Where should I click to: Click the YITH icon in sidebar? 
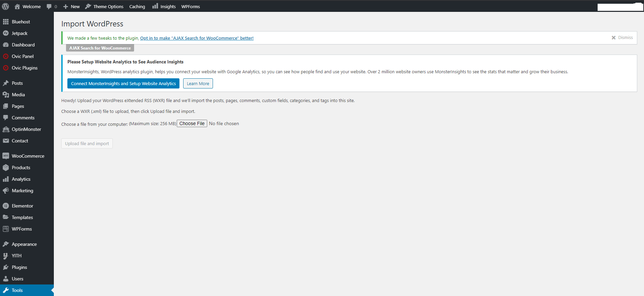click(x=6, y=256)
